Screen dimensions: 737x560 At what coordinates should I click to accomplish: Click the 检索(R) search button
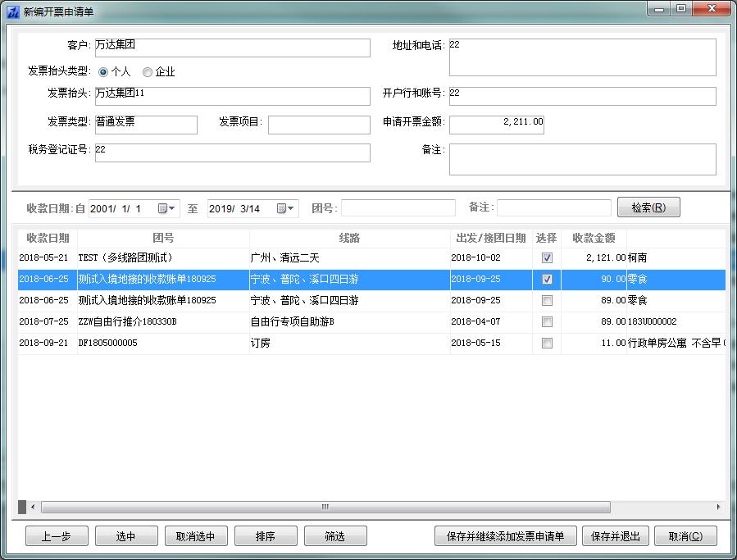648,207
